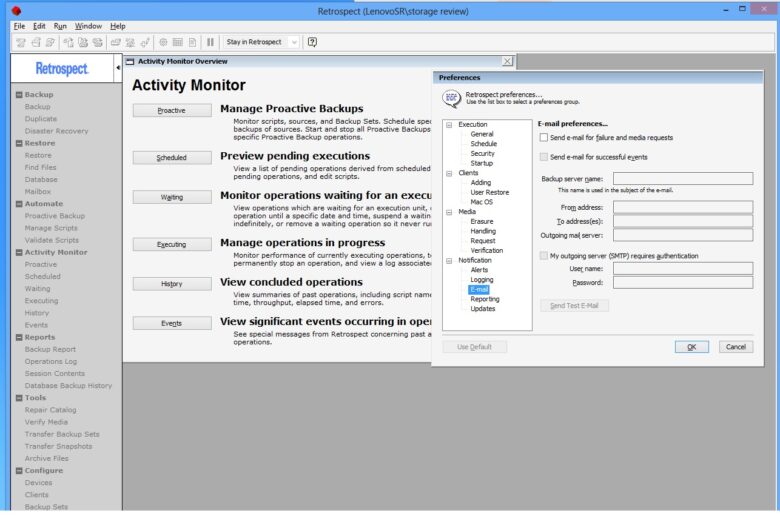This screenshot has width=780, height=516.
Task: Select Alerts in preferences tree
Action: pyautogui.click(x=479, y=270)
